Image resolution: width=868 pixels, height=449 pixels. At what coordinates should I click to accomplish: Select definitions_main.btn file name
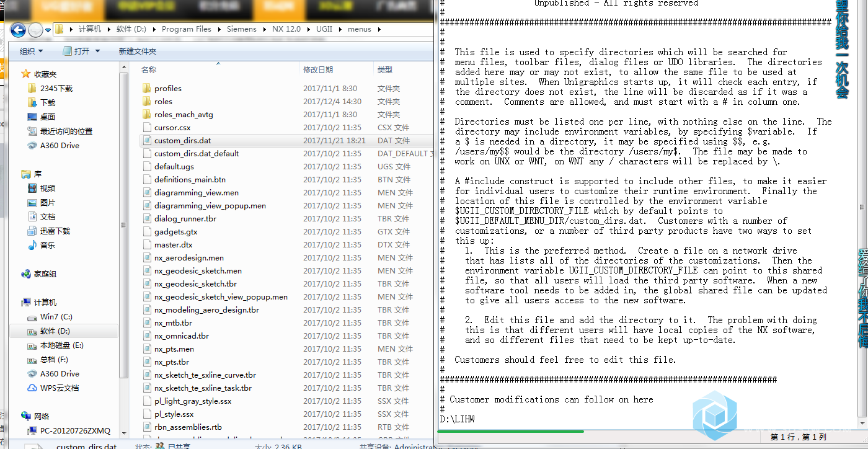pos(190,180)
